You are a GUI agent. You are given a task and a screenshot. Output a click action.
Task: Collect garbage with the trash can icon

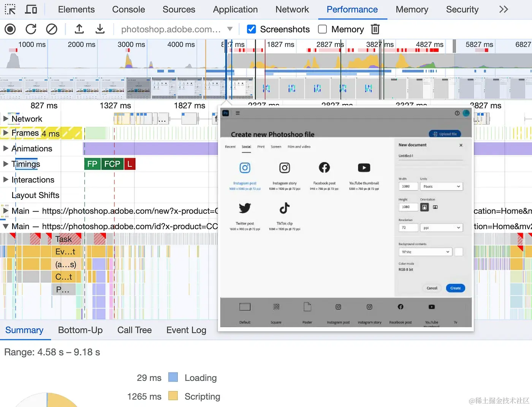(x=375, y=29)
